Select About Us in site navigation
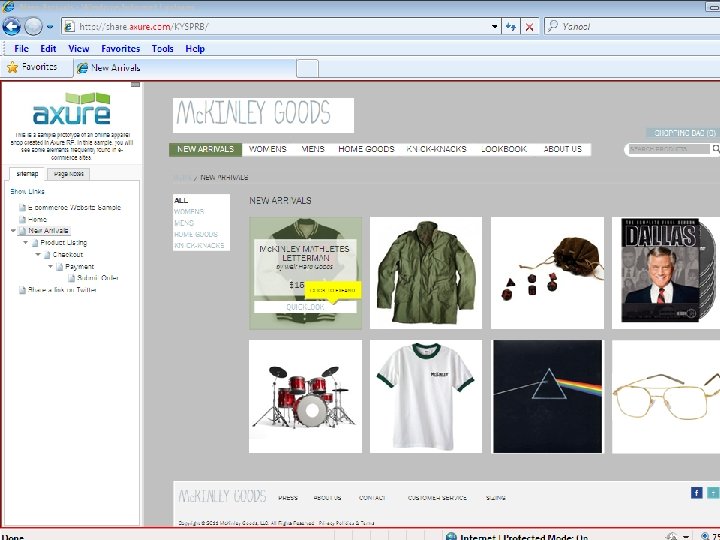Image resolution: width=720 pixels, height=540 pixels. pyautogui.click(x=562, y=149)
